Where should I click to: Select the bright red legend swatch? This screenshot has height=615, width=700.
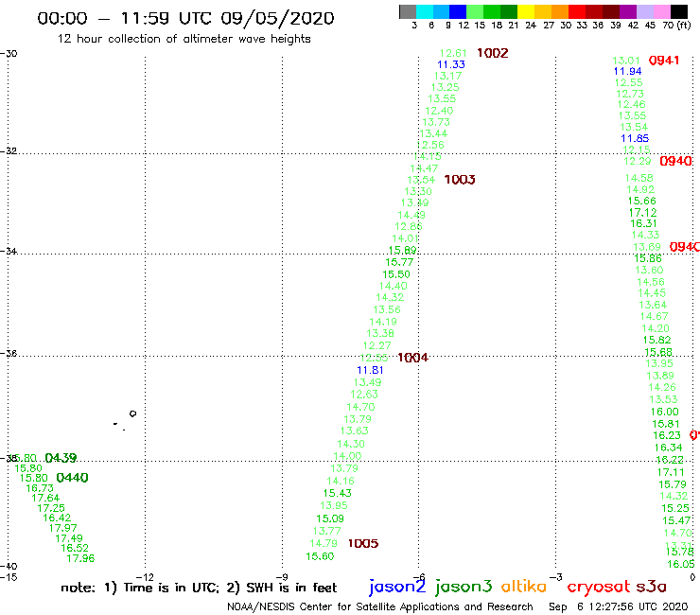(x=576, y=12)
